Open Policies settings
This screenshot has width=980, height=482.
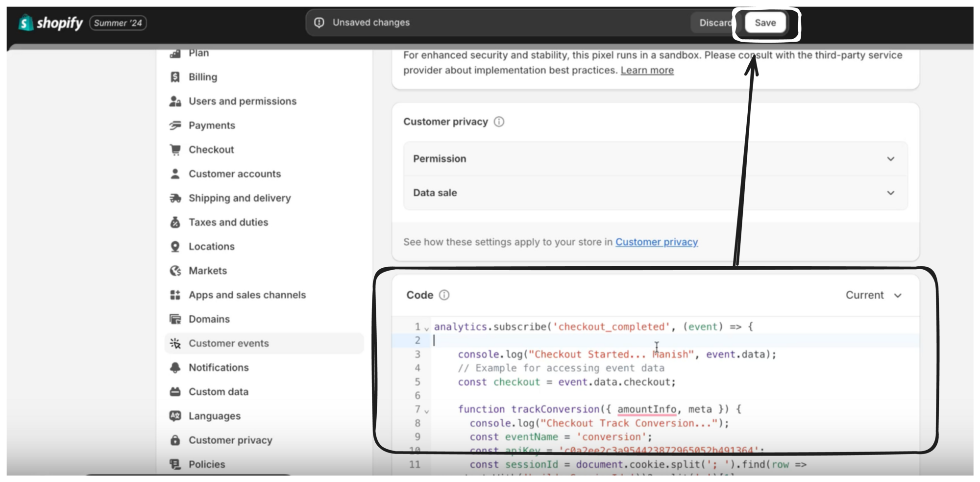pyautogui.click(x=207, y=464)
